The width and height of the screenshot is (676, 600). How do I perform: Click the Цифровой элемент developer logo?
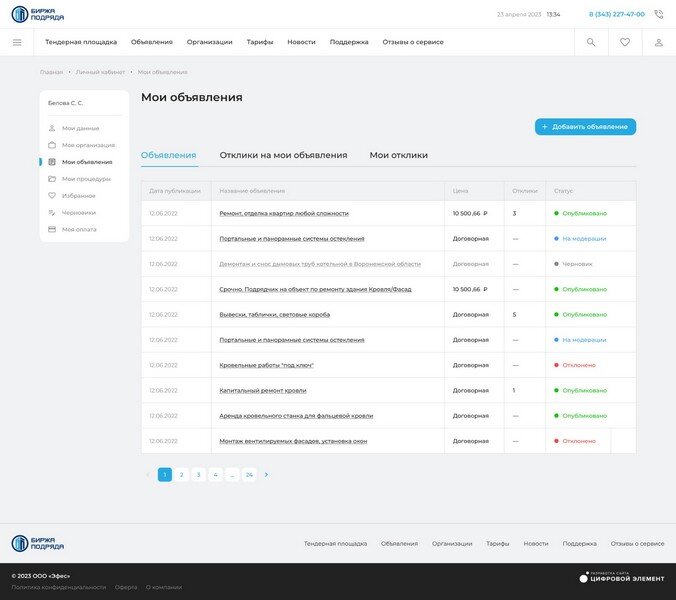[622, 578]
